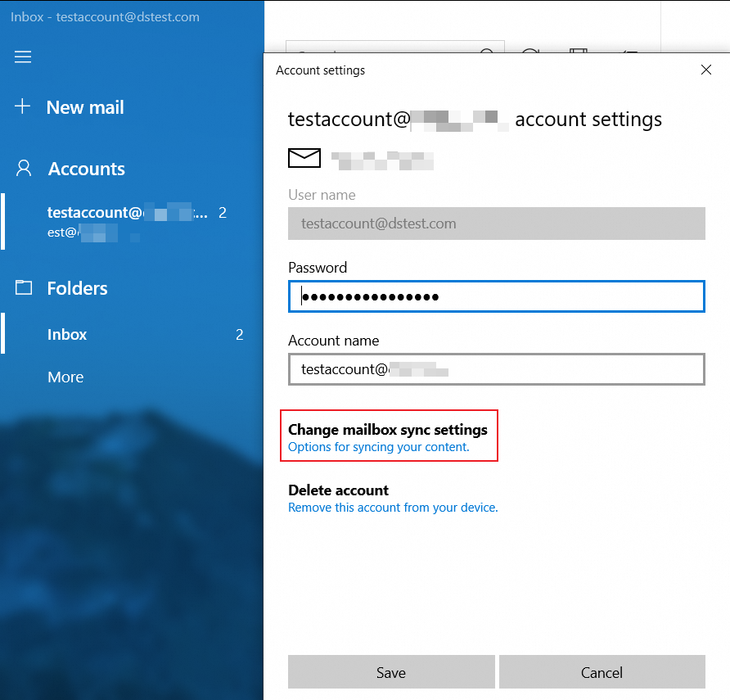Click the Accounts person icon

click(24, 168)
